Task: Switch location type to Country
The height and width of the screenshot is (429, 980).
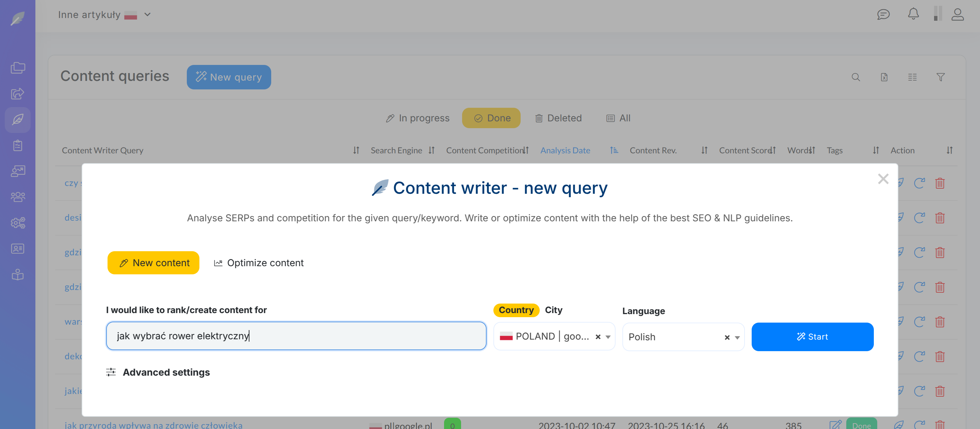Action: pos(516,310)
